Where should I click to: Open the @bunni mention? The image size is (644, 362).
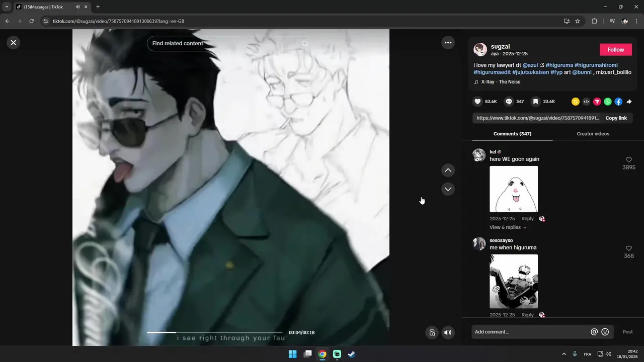click(x=582, y=72)
